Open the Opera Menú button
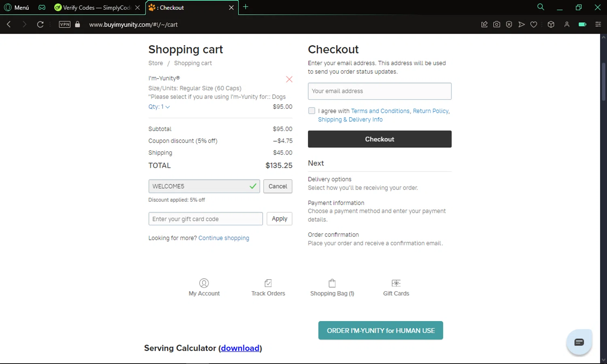 coord(17,7)
